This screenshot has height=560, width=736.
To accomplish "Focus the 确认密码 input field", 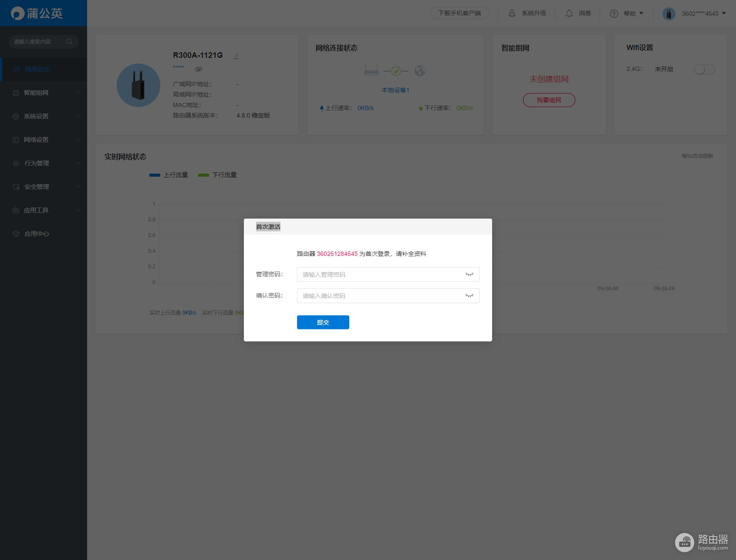I will (388, 296).
